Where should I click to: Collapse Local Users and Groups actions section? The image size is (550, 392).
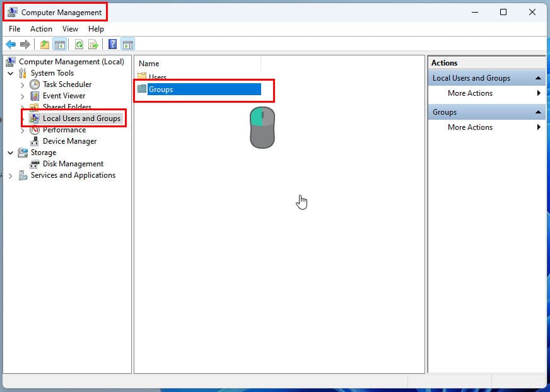538,78
